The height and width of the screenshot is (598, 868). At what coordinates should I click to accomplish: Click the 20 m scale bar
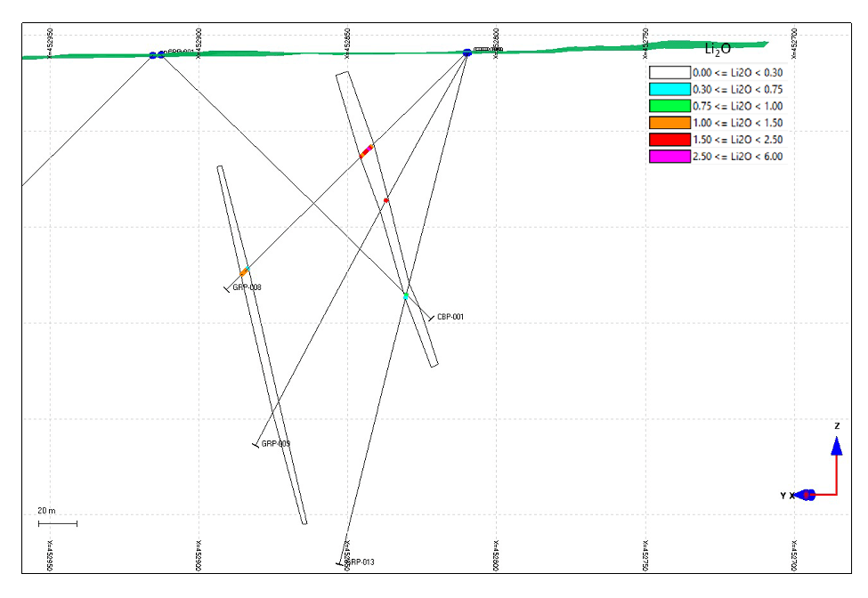click(57, 522)
